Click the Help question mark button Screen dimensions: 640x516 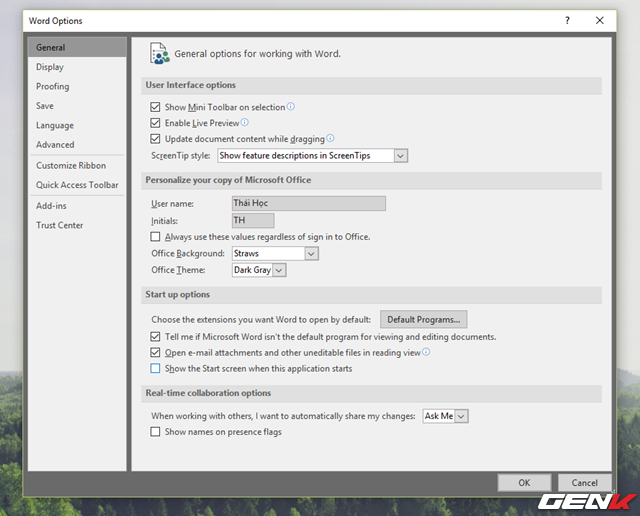[567, 20]
